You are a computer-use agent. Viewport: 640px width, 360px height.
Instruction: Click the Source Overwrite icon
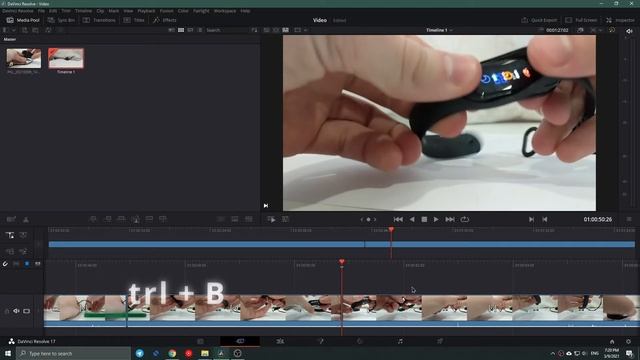click(x=163, y=220)
